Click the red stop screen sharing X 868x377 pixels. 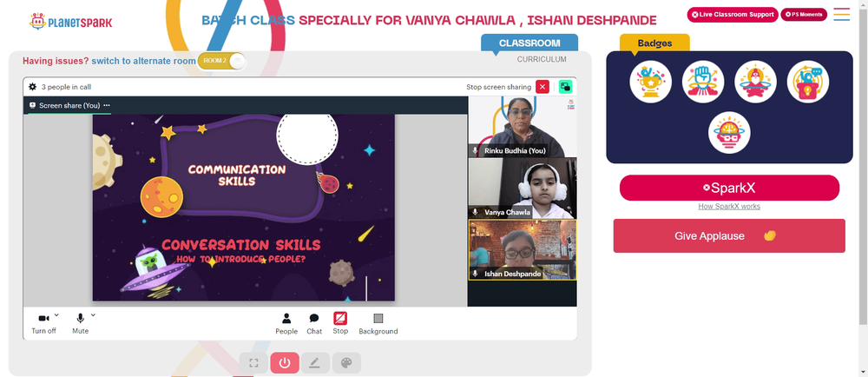tap(542, 86)
